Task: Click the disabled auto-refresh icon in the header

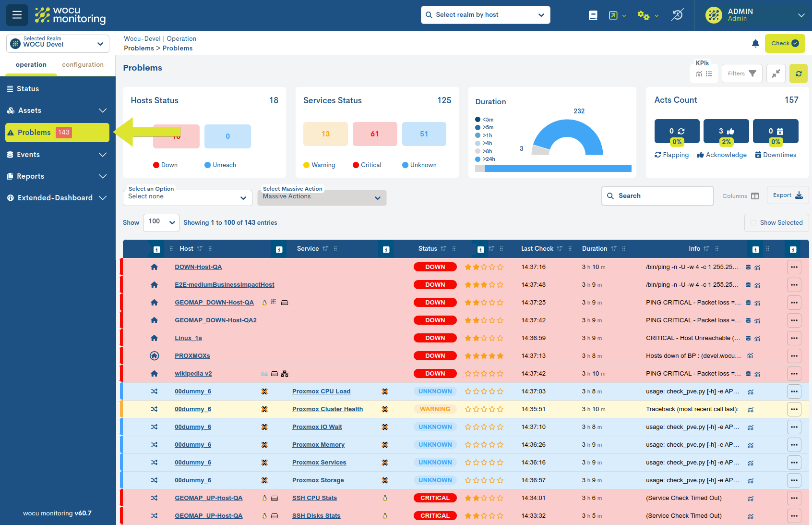Action: click(677, 15)
